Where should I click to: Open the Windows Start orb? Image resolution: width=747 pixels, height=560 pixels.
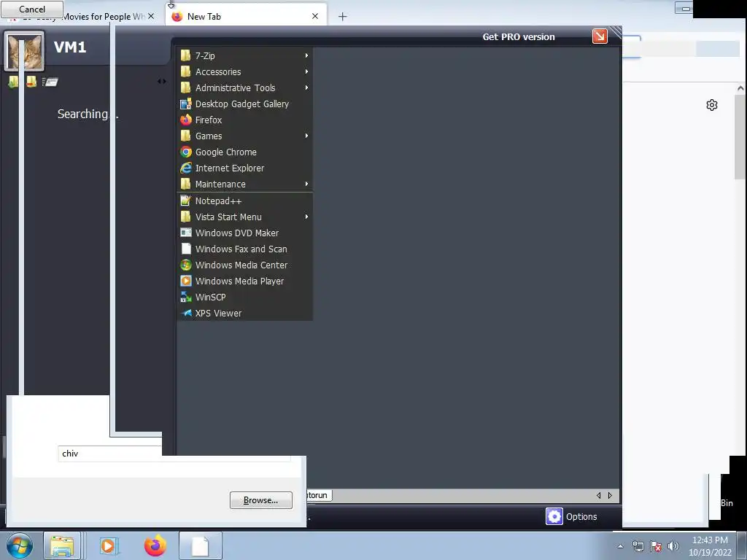pos(20,545)
